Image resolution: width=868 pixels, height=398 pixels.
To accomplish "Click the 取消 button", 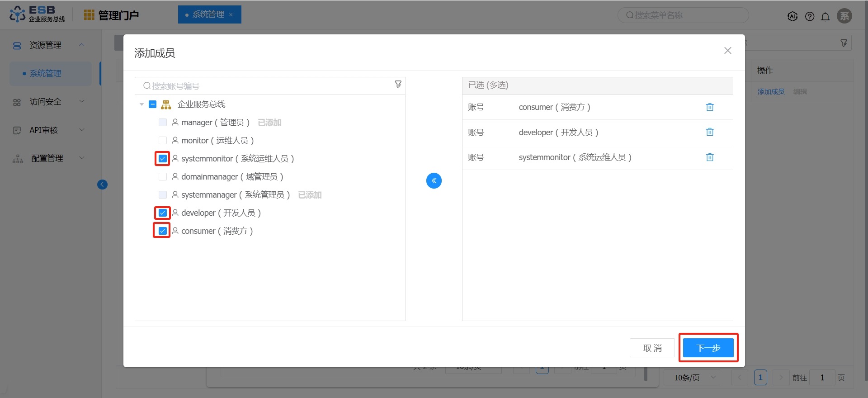I will point(652,348).
